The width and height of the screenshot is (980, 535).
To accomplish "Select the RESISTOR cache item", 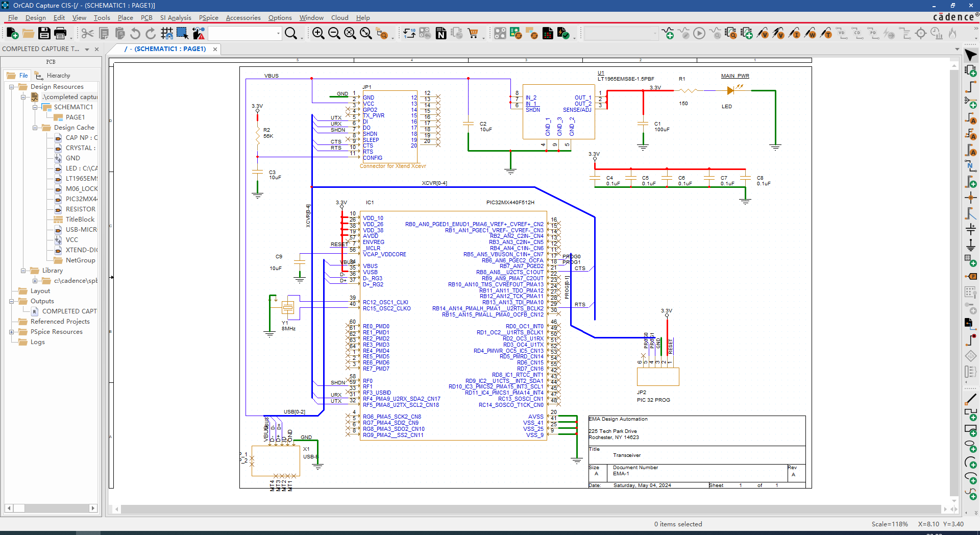I will [x=80, y=209].
